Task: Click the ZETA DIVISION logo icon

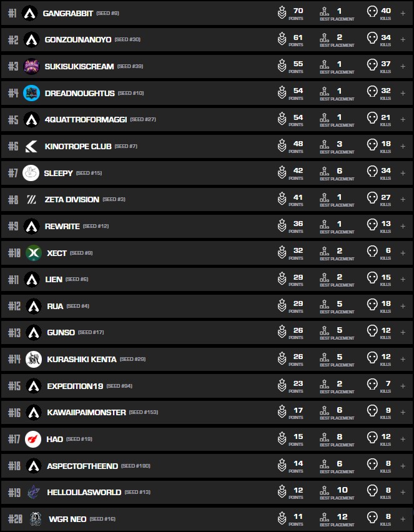Action: point(31,200)
